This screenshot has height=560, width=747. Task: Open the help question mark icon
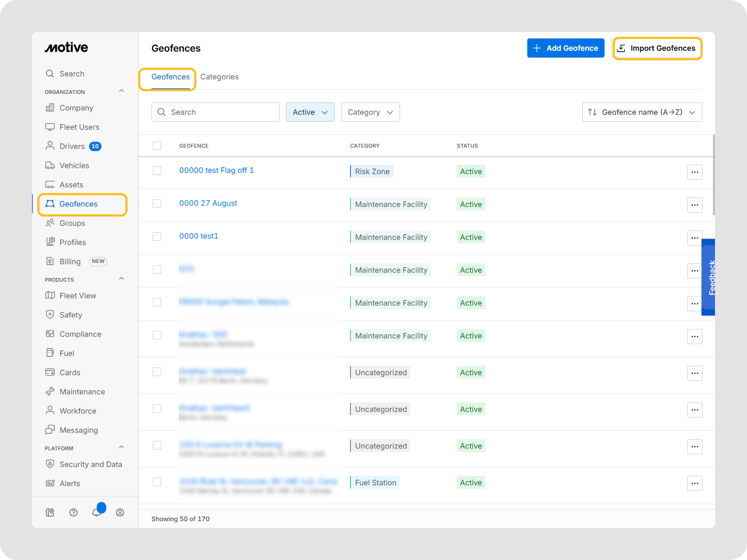coord(73,513)
